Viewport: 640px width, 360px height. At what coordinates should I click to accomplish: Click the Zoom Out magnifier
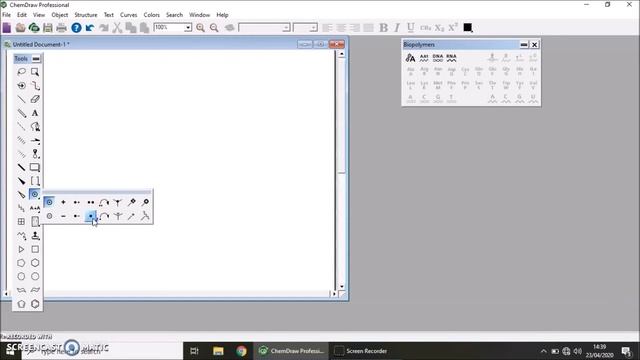[214, 28]
